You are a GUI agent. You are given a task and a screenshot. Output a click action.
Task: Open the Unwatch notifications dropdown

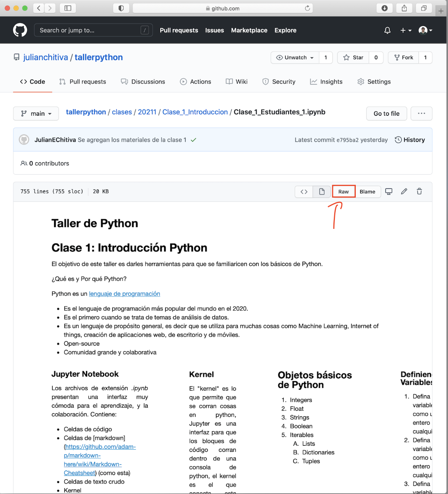pyautogui.click(x=295, y=58)
